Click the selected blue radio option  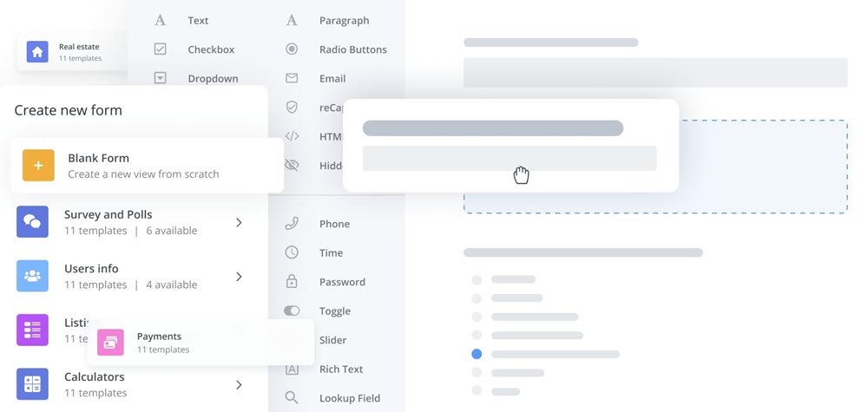pos(477,354)
